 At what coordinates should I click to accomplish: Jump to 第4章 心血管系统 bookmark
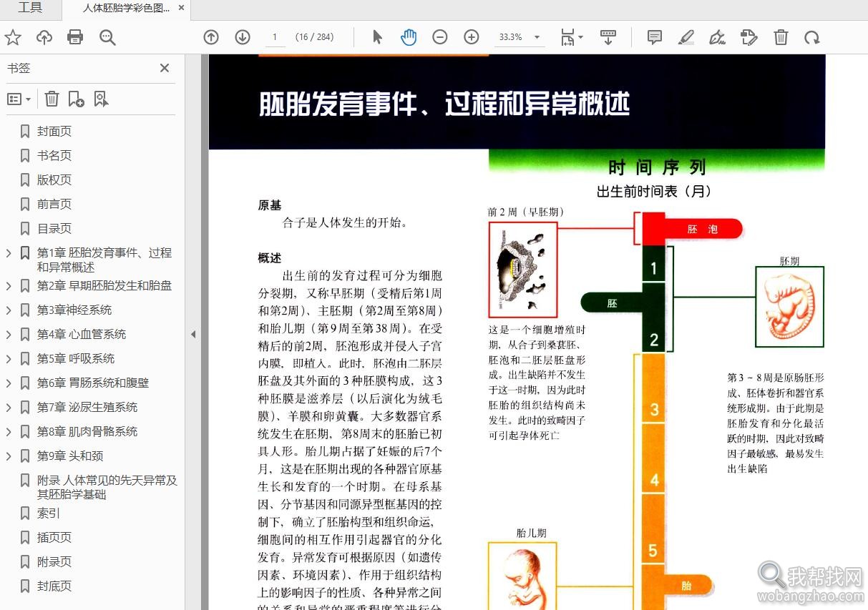coord(82,334)
